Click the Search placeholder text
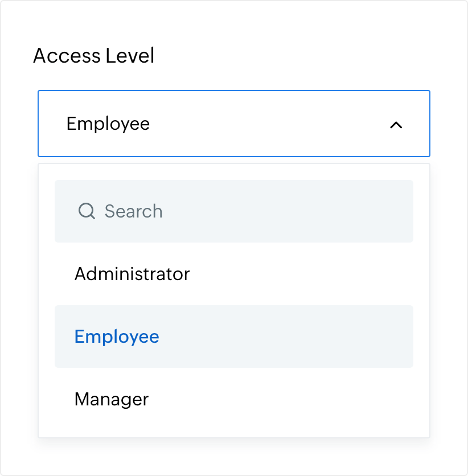Image resolution: width=468 pixels, height=476 pixels. tap(134, 211)
